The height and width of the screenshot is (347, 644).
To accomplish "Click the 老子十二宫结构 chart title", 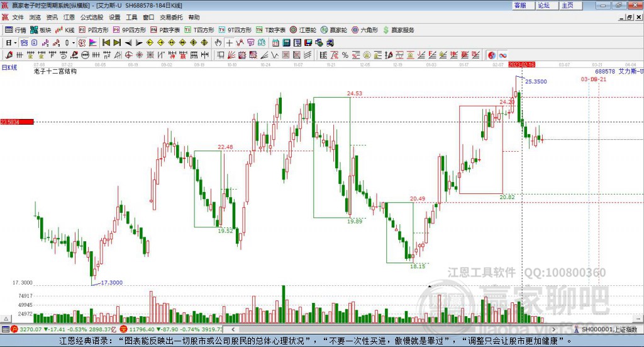I will (55, 71).
